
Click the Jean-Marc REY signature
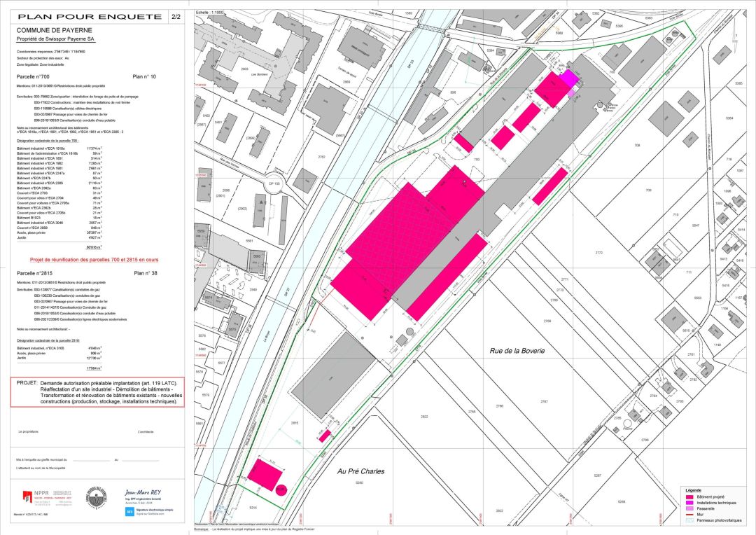[143, 493]
